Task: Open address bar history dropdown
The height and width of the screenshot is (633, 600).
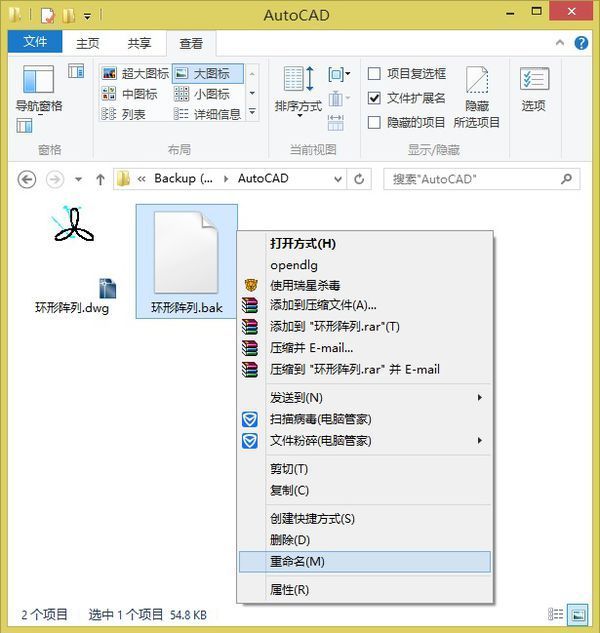Action: [x=338, y=179]
